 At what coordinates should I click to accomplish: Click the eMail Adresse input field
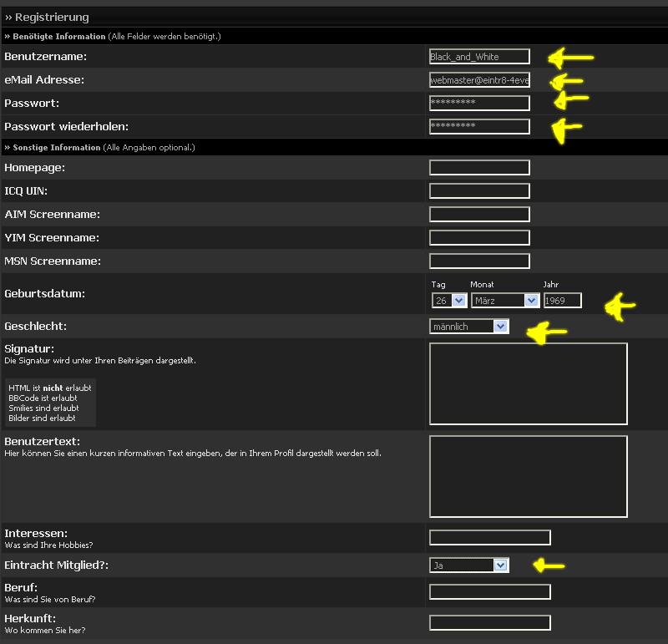pyautogui.click(x=479, y=80)
